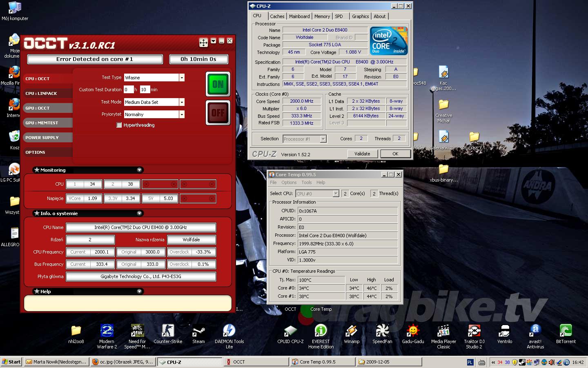Open the Winamp desktop icon
The image size is (588, 368).
[352, 333]
